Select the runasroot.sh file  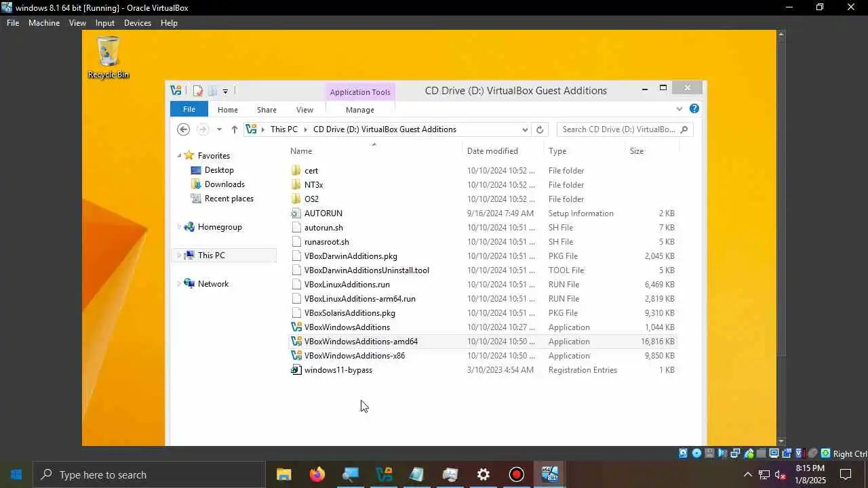click(x=326, y=242)
